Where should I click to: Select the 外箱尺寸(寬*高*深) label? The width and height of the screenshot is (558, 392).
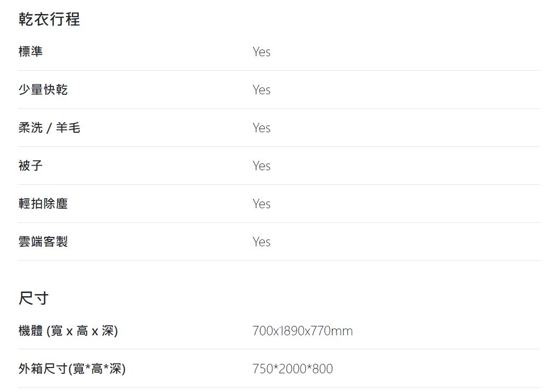coord(72,369)
